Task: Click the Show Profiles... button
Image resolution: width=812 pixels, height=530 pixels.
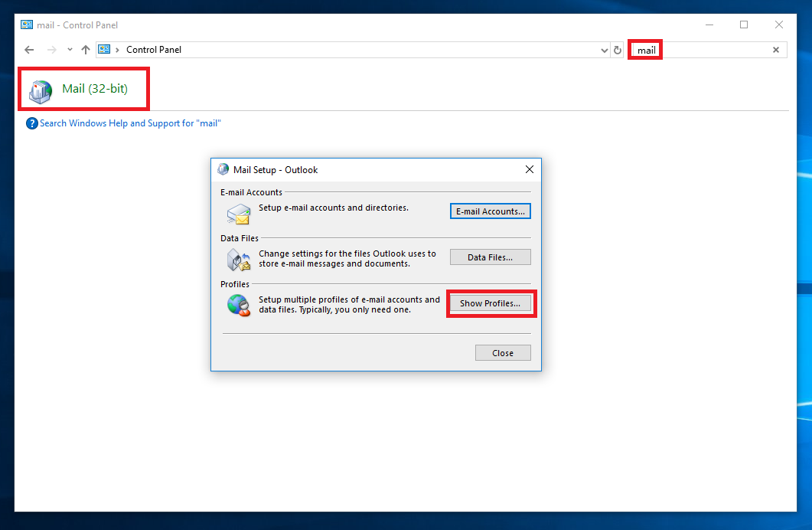Action: point(491,303)
